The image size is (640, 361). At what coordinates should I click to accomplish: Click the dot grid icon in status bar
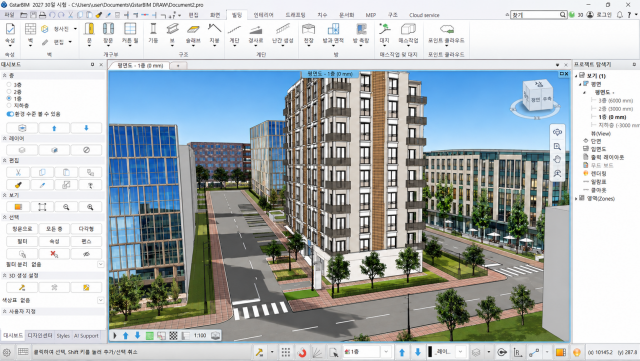click(286, 352)
